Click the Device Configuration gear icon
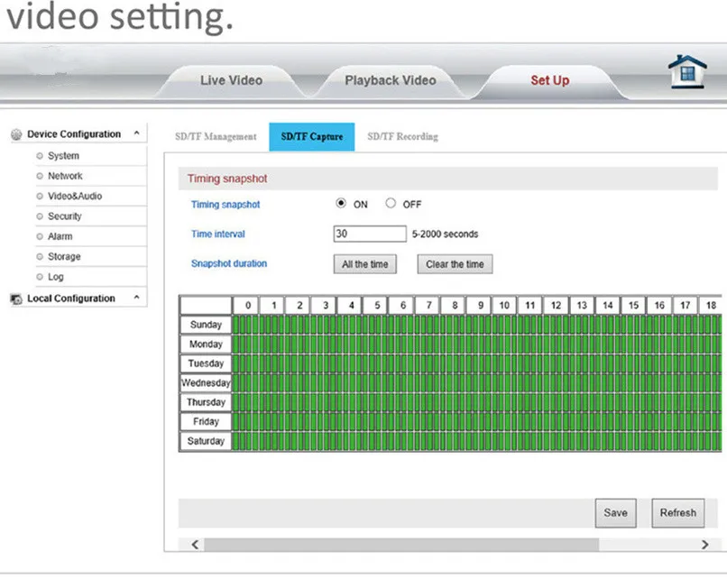Image resolution: width=727 pixels, height=588 pixels. coord(16,134)
